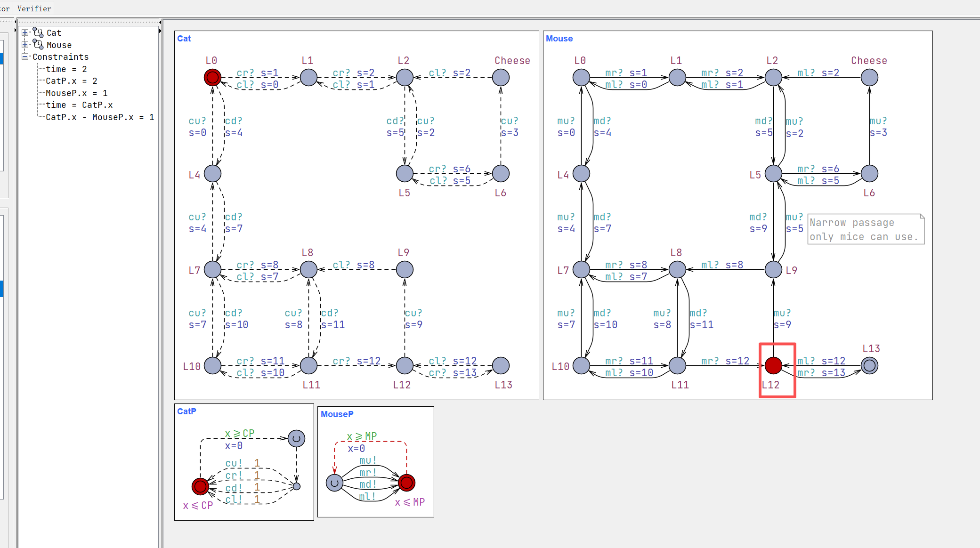This screenshot has height=548, width=980.
Task: Click the right collapse arrow of the variables panel divider
Action: (x=160, y=31)
